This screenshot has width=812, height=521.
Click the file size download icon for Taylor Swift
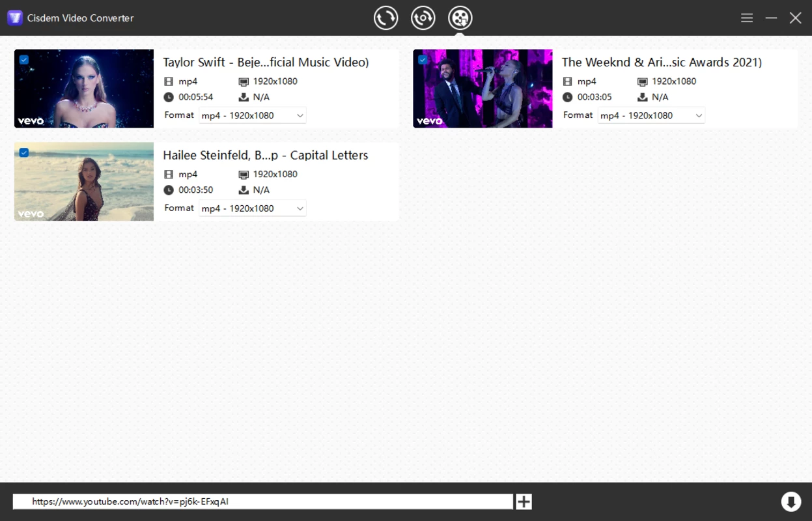[x=244, y=97]
